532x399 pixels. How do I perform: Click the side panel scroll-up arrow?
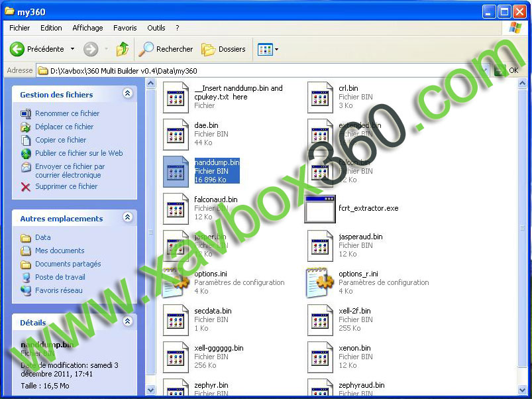coord(151,83)
